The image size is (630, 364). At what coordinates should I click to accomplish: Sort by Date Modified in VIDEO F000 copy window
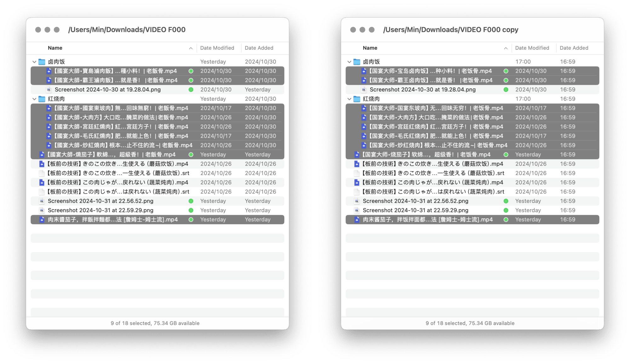[x=532, y=48]
